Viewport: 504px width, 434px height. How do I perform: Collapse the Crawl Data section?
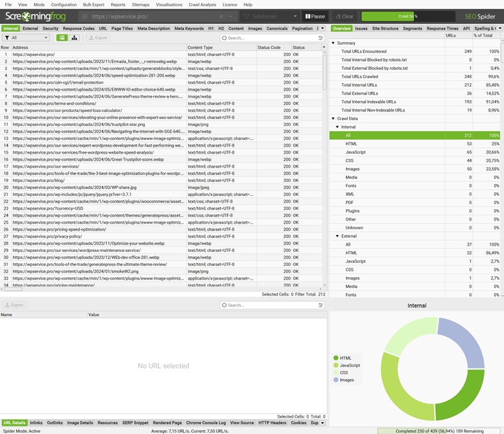coord(333,118)
